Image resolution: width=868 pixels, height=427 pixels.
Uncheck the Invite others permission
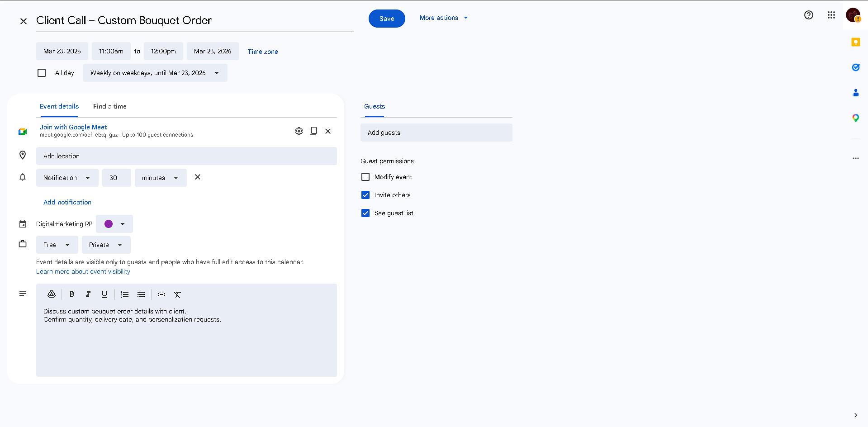[x=365, y=195]
